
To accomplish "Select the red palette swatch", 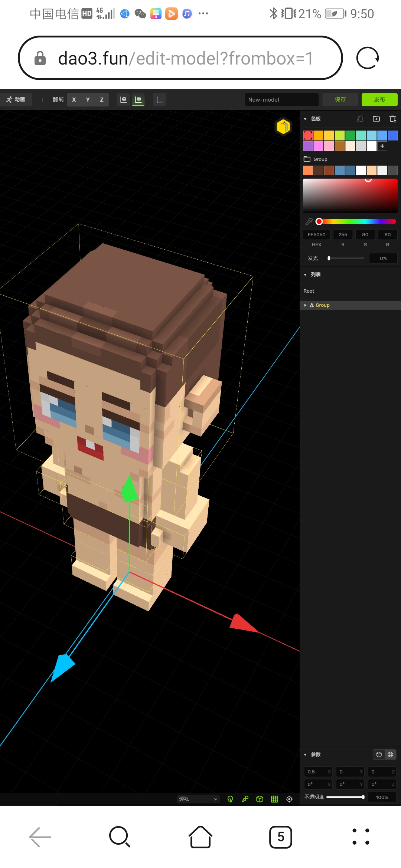I will tap(308, 135).
